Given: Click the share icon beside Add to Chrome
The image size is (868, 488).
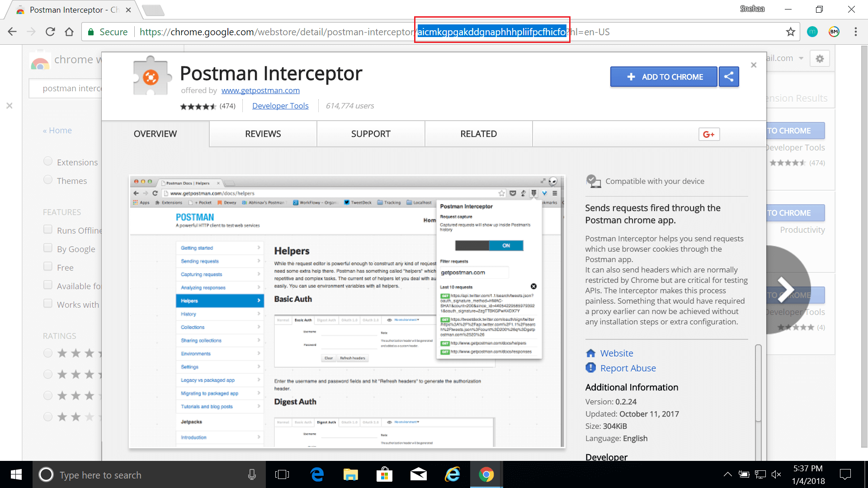Looking at the screenshot, I should click(728, 76).
